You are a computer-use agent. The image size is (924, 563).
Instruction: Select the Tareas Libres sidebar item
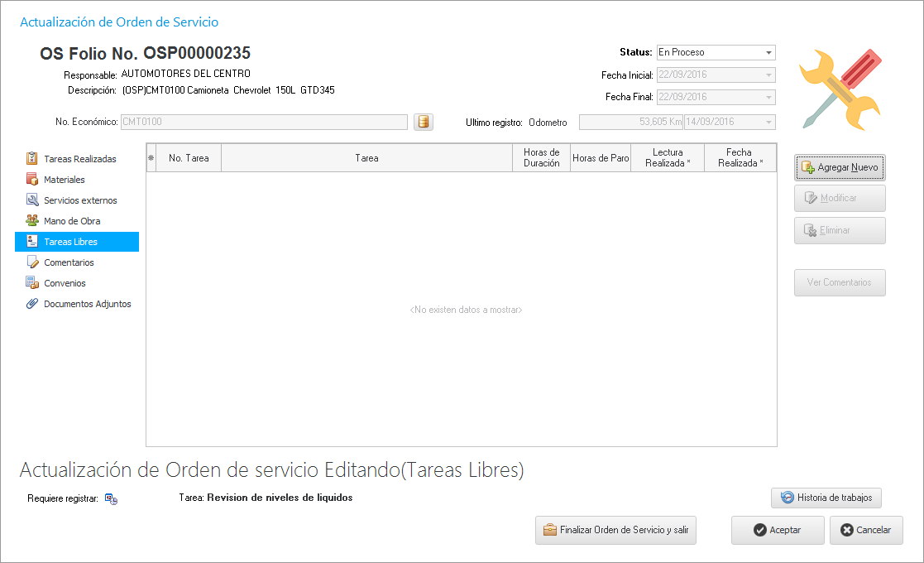point(70,242)
